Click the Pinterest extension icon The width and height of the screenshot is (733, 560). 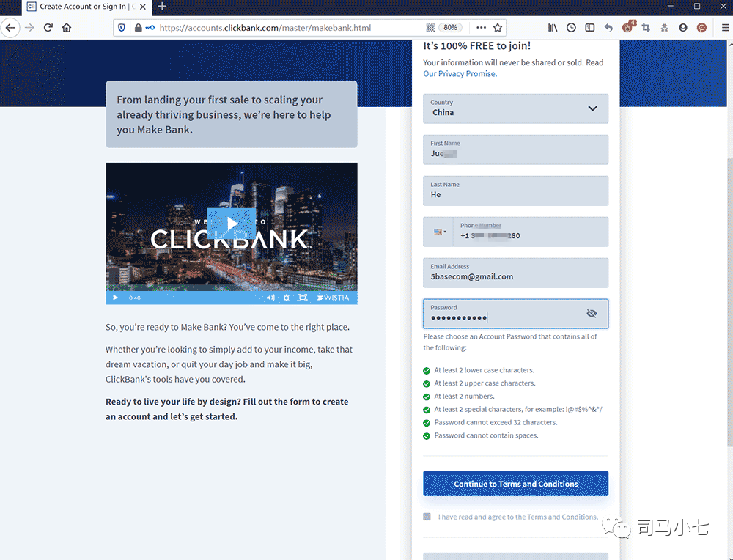pos(701,28)
